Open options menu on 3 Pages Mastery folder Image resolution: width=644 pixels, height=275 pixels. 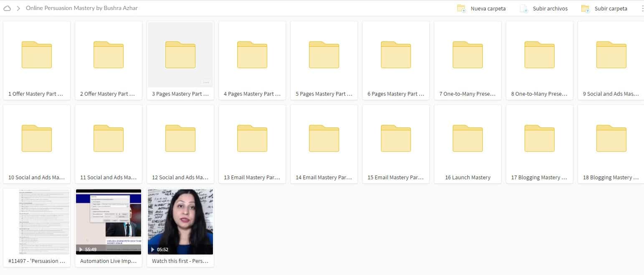[206, 82]
